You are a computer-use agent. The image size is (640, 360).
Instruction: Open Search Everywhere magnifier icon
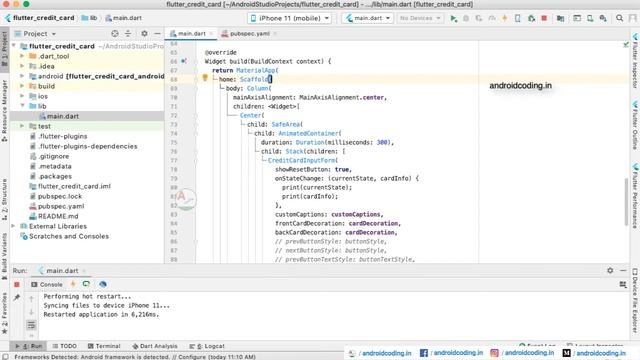tap(619, 18)
